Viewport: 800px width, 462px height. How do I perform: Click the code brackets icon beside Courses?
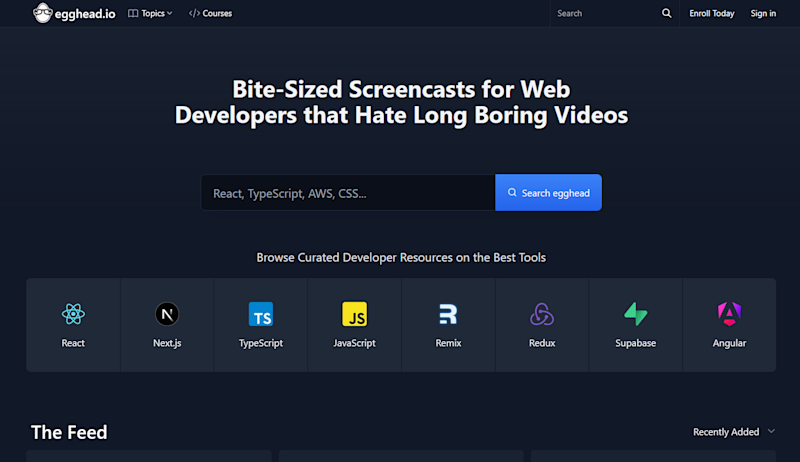coord(194,13)
